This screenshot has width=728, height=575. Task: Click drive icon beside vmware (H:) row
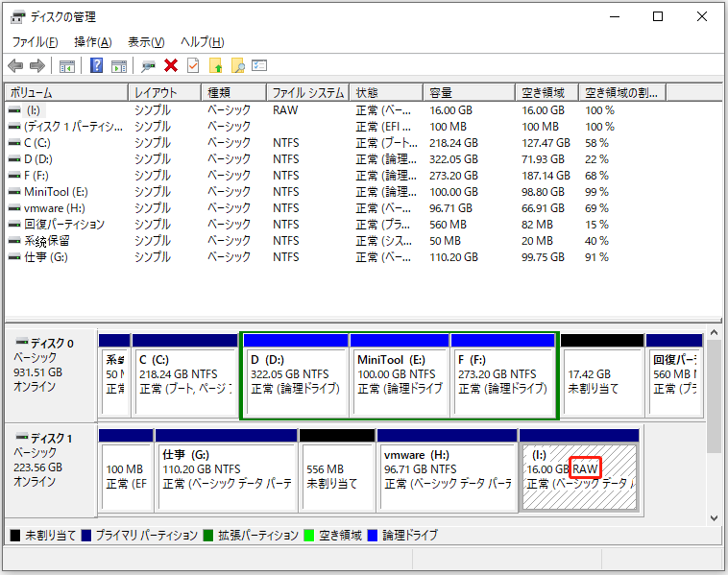tap(14, 208)
